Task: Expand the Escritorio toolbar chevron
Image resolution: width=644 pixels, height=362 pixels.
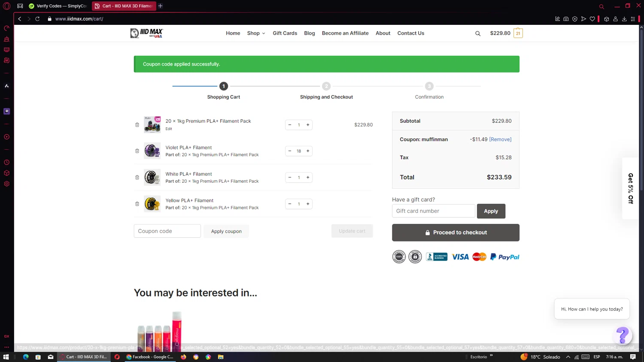Action: [491, 356]
